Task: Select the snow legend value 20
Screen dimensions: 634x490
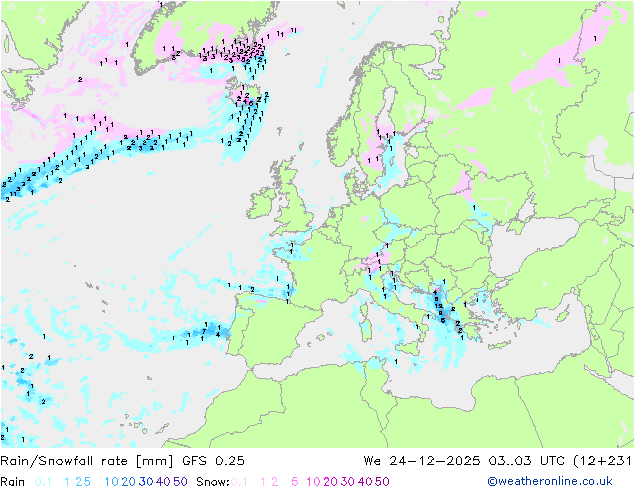Action: (330, 482)
